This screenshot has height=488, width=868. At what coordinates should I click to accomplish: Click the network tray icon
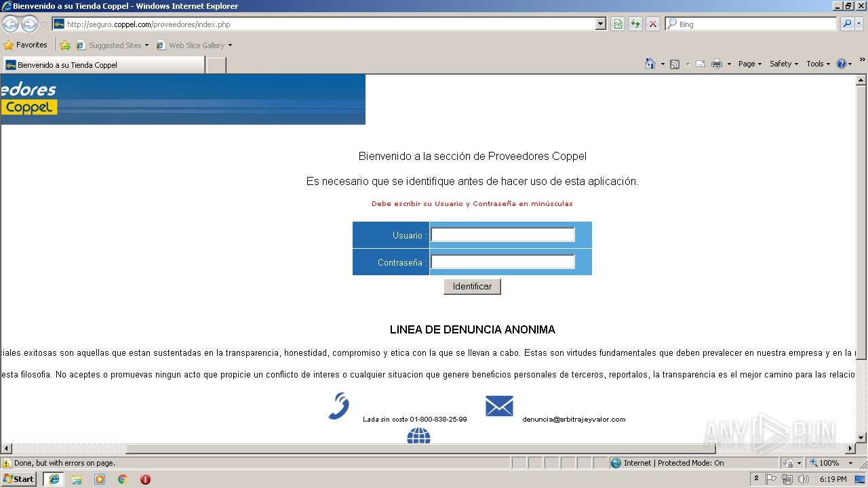tap(787, 479)
